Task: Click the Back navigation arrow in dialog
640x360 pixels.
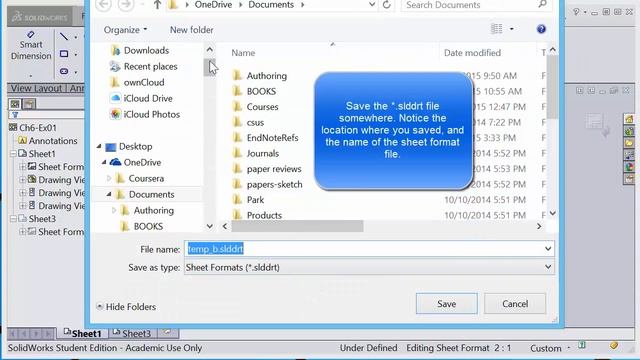Action: [x=104, y=5]
